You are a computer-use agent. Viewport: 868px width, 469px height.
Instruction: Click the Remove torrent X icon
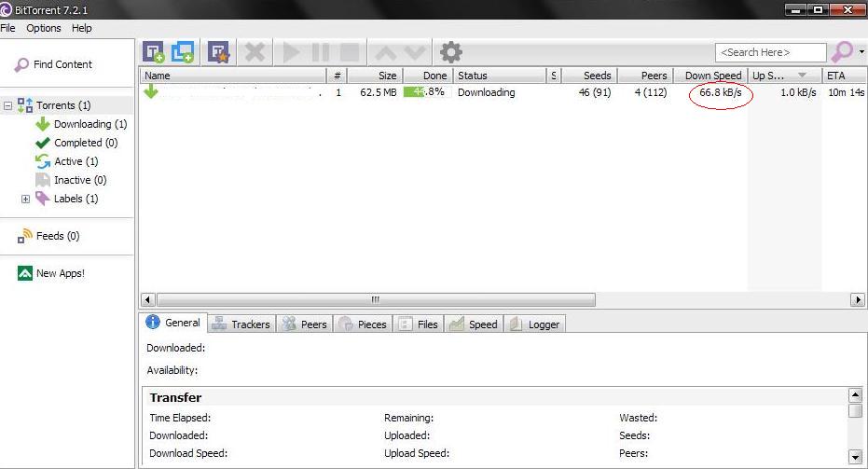coord(255,52)
